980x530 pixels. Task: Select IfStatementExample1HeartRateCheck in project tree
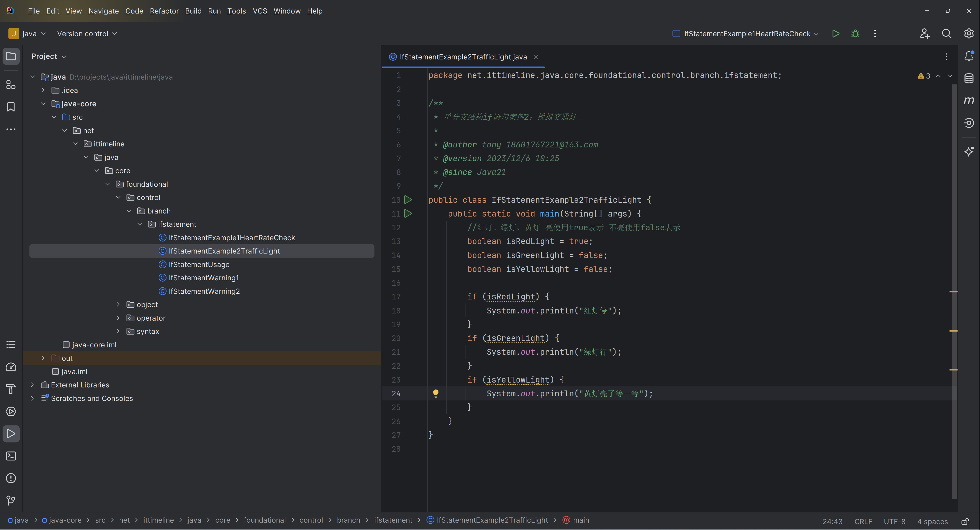[232, 237]
